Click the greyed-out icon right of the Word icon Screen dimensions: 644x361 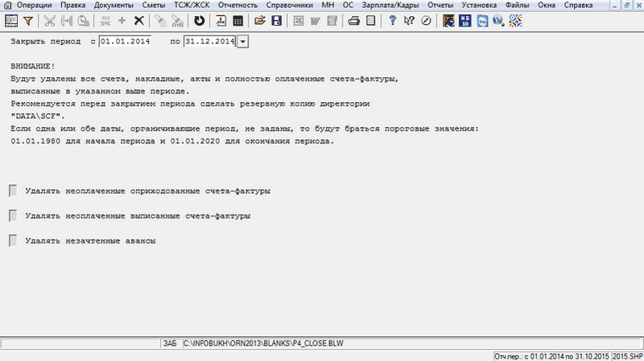click(332, 21)
